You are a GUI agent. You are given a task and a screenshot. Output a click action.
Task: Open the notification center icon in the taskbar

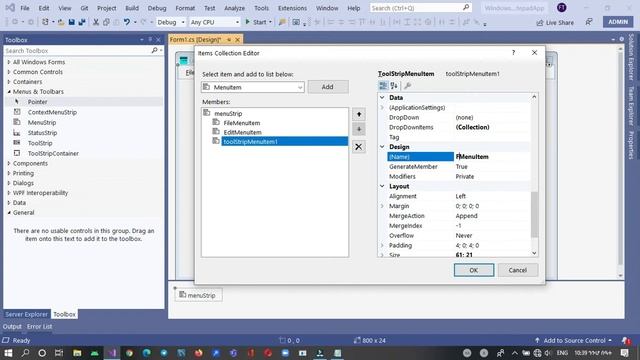click(624, 353)
